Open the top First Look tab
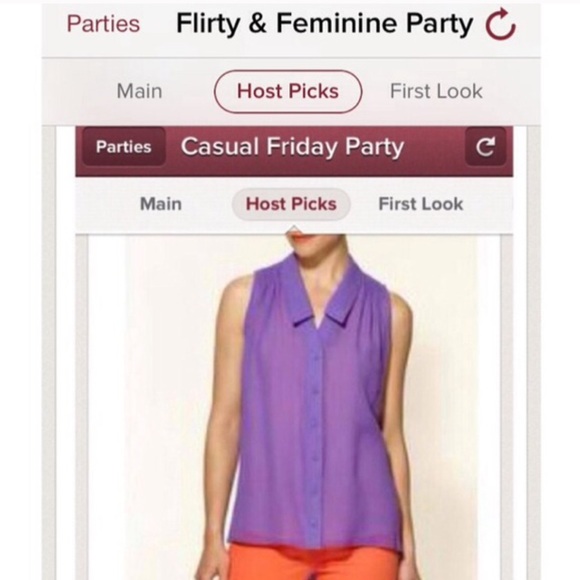Viewport: 580px width, 580px height. [x=436, y=91]
